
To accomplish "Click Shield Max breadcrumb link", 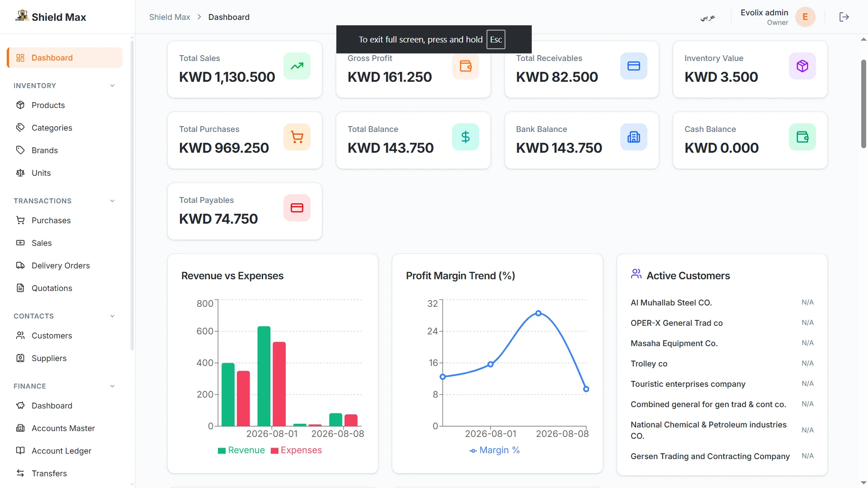I will tap(170, 17).
